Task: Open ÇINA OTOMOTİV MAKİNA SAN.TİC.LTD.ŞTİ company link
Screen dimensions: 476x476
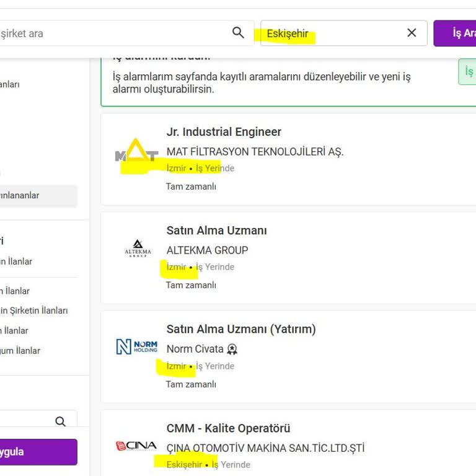Action: [265, 448]
